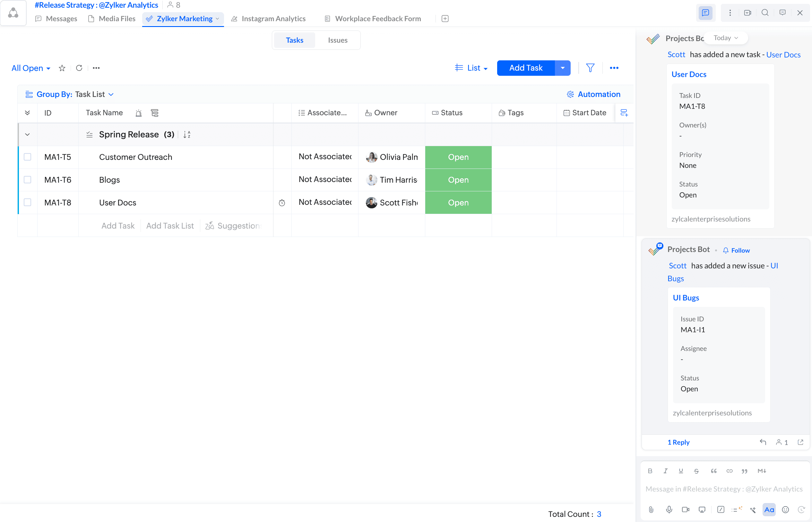This screenshot has width=812, height=522.
Task: Open the emoji picker
Action: 785,509
